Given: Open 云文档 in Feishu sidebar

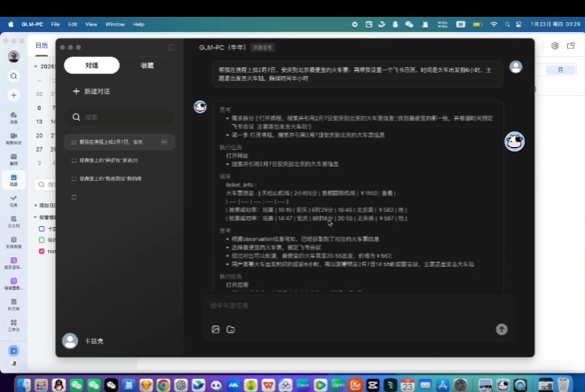Looking at the screenshot, I should click(x=14, y=222).
